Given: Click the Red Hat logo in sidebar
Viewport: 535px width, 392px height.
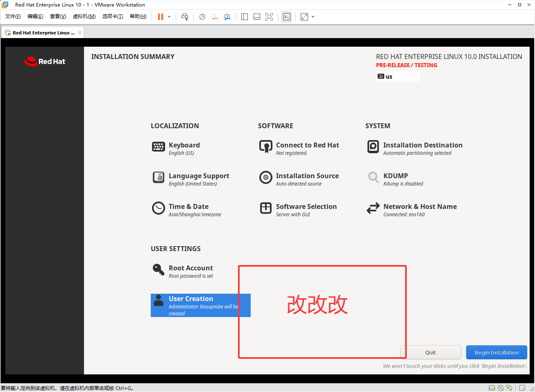Looking at the screenshot, I should [45, 61].
